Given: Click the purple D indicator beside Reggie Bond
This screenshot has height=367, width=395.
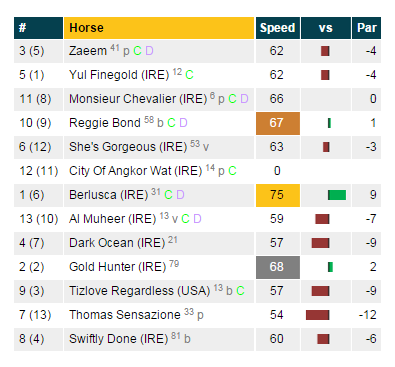Looking at the screenshot, I should click(x=183, y=123).
